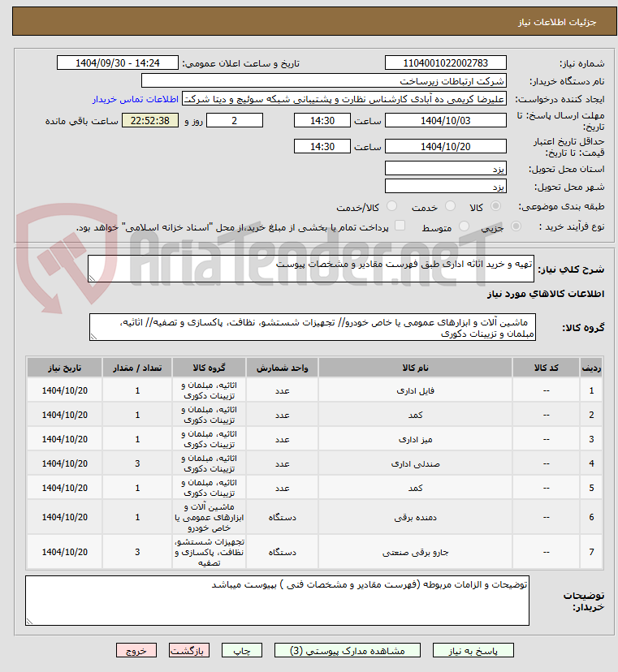Open مشاهده مدارک پیوستی (3) attachments

click(348, 651)
